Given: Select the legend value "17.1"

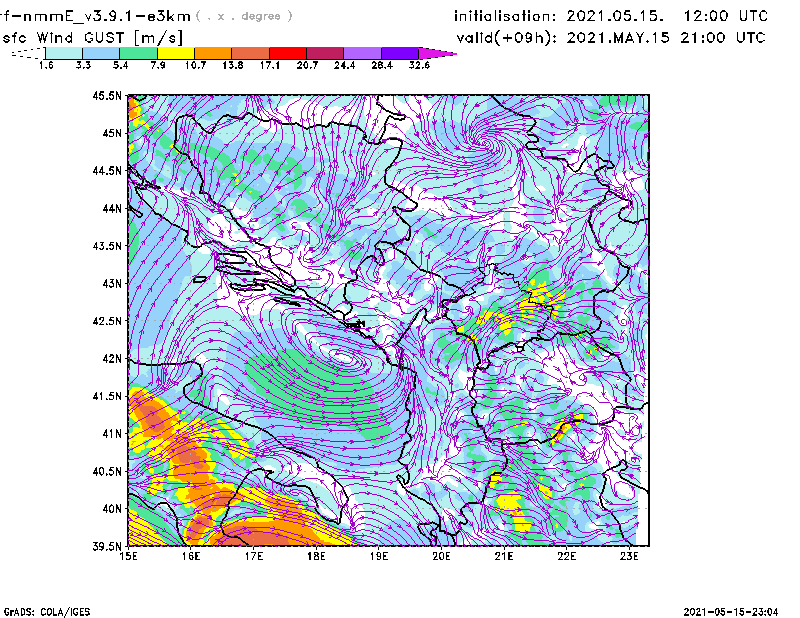Looking at the screenshot, I should [270, 65].
